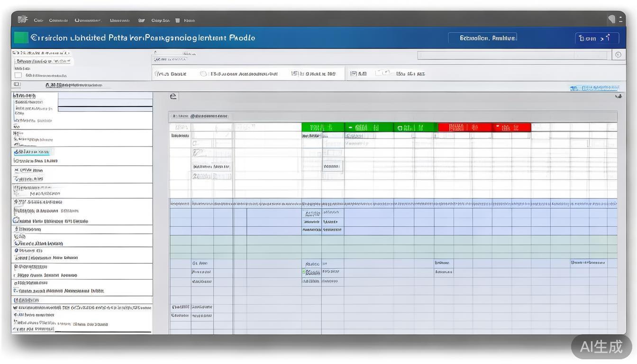Toggle the empty checkbox in the upper-left panel
This screenshot has width=637, height=364.
coord(18,75)
